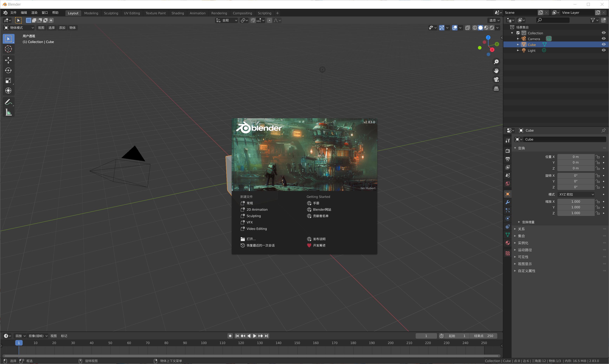Activate the Scale tool

pyautogui.click(x=8, y=81)
